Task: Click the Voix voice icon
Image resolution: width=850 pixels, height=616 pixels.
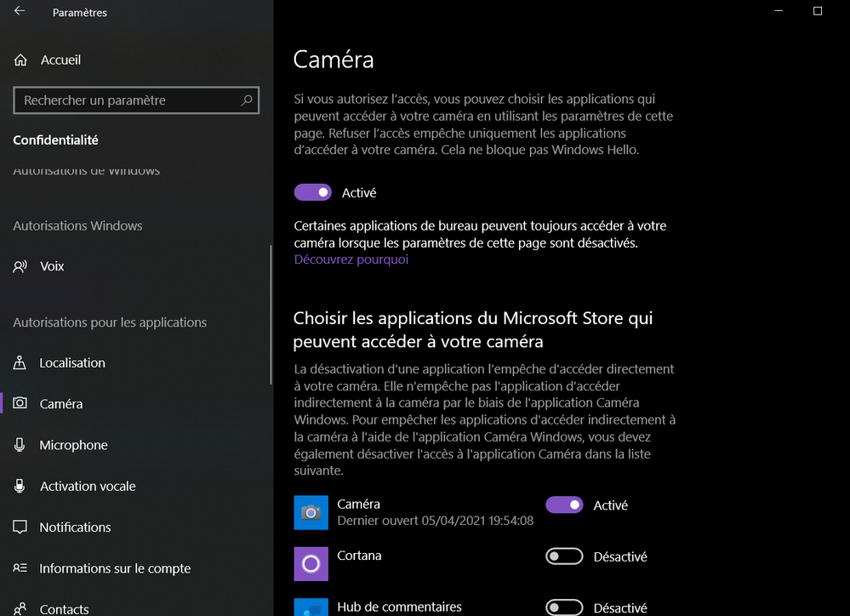Action: [x=20, y=266]
